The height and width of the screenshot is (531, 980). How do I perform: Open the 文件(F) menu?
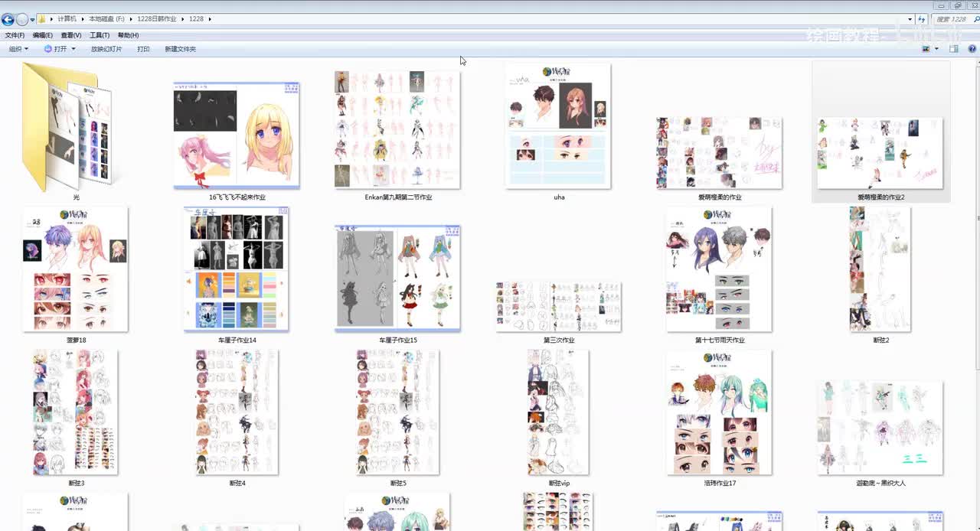(x=15, y=35)
